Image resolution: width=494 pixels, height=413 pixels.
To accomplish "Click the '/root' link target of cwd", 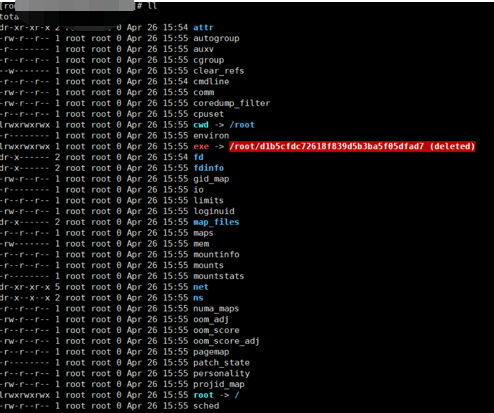I will (x=242, y=125).
